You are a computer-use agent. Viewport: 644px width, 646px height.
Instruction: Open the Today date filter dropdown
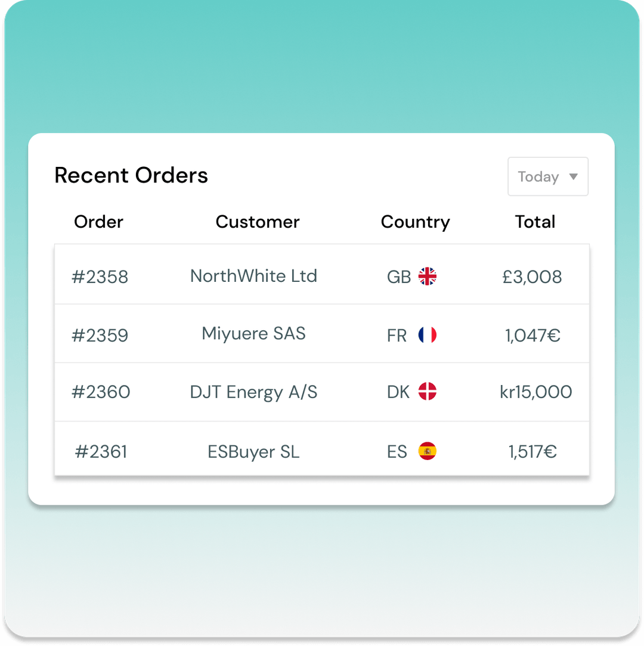point(547,176)
